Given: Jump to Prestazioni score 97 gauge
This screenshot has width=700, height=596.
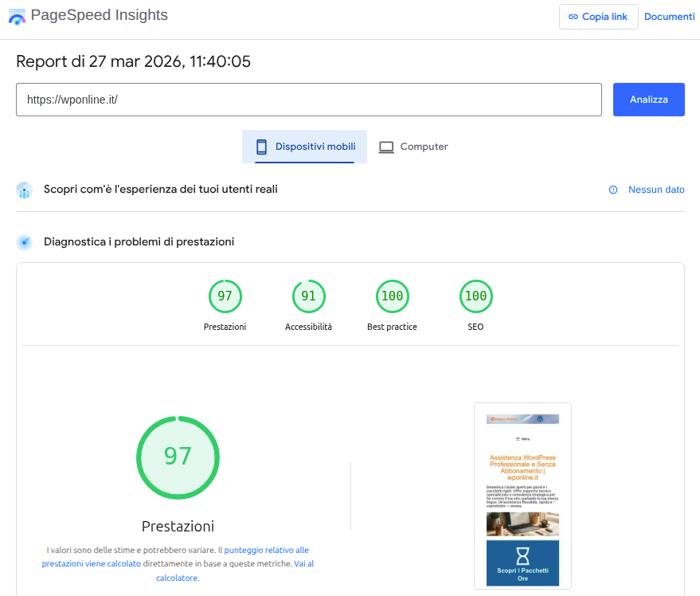Looking at the screenshot, I should tap(225, 297).
